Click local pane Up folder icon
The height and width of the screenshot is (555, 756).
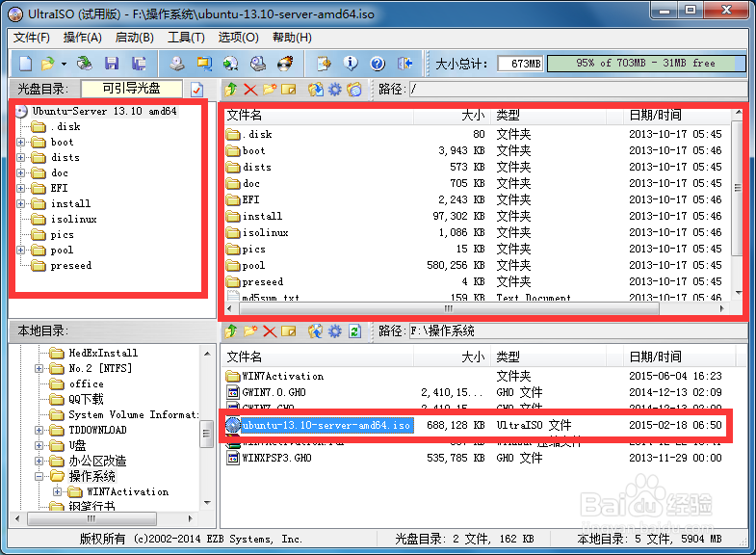[231, 330]
